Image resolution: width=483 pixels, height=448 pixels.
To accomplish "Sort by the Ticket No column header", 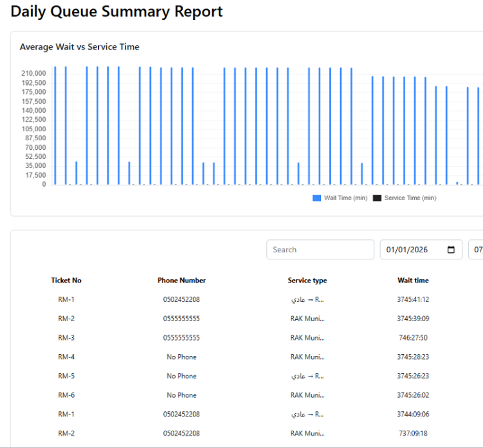I will (x=66, y=280).
